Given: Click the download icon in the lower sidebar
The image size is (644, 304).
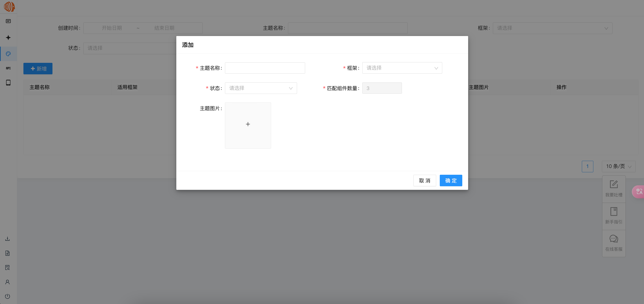Looking at the screenshot, I should [7, 239].
